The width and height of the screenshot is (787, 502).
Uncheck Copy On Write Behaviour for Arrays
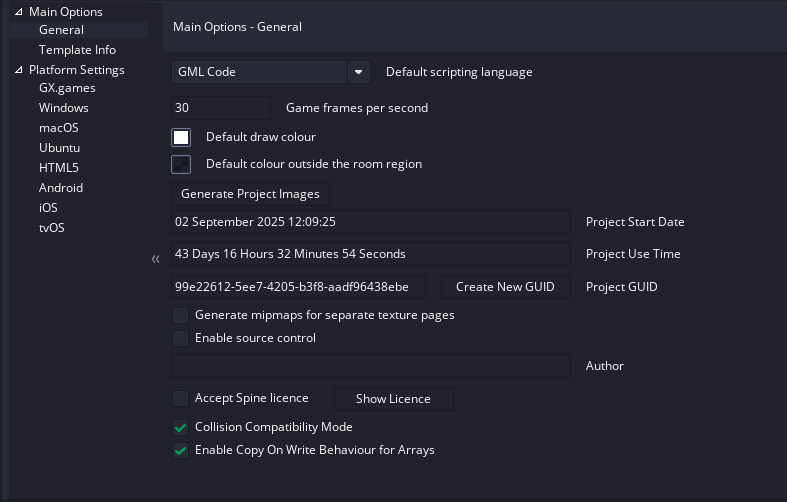pos(180,450)
